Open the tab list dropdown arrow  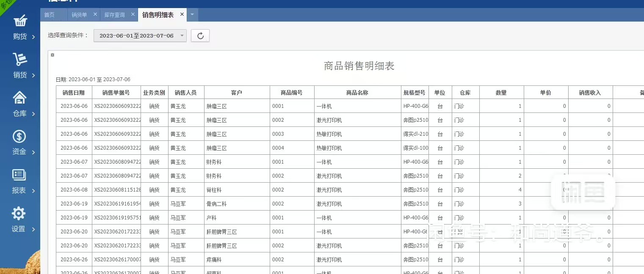(x=192, y=15)
